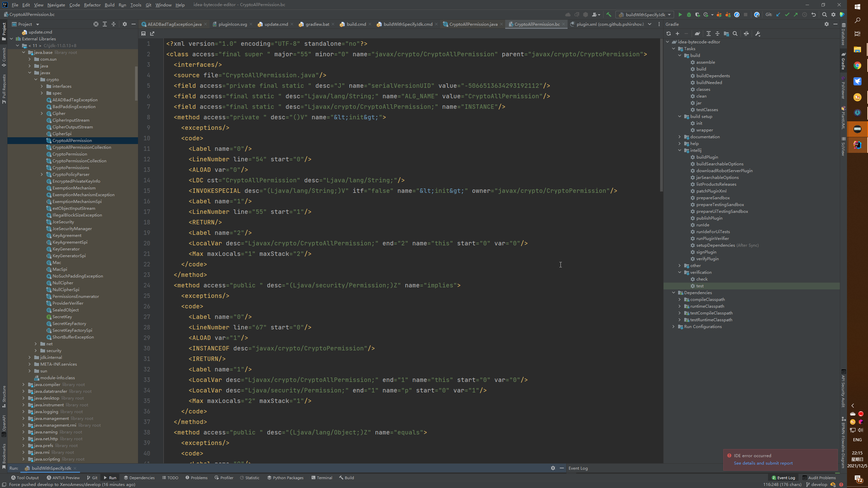Open Gradle build tool settings wrench

tap(758, 34)
